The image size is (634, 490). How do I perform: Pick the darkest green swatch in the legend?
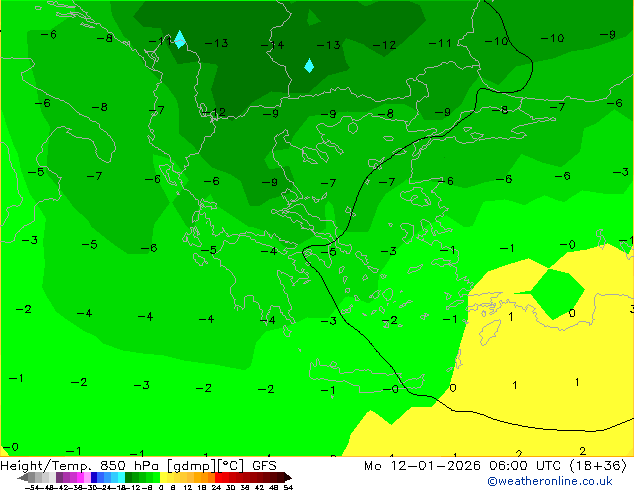pyautogui.click(x=129, y=477)
